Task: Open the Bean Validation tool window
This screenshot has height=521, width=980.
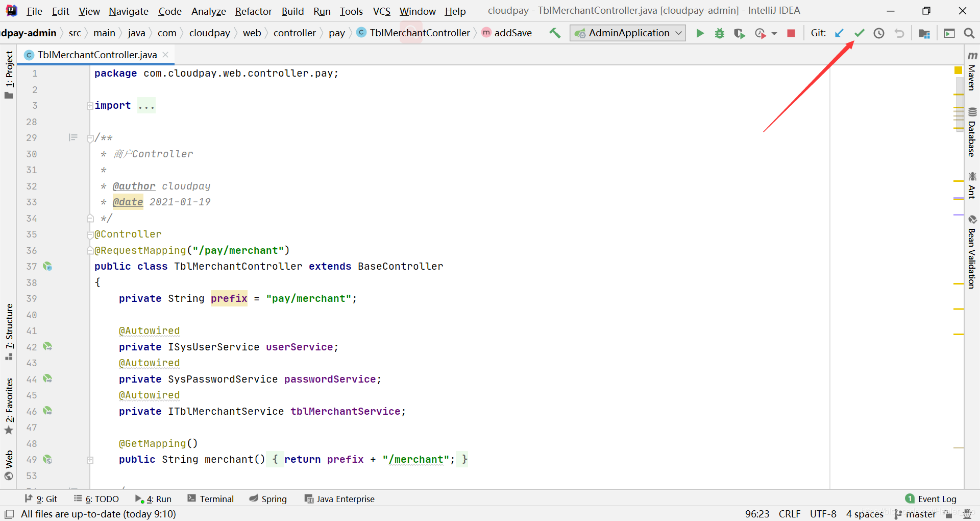Action: pos(972,252)
